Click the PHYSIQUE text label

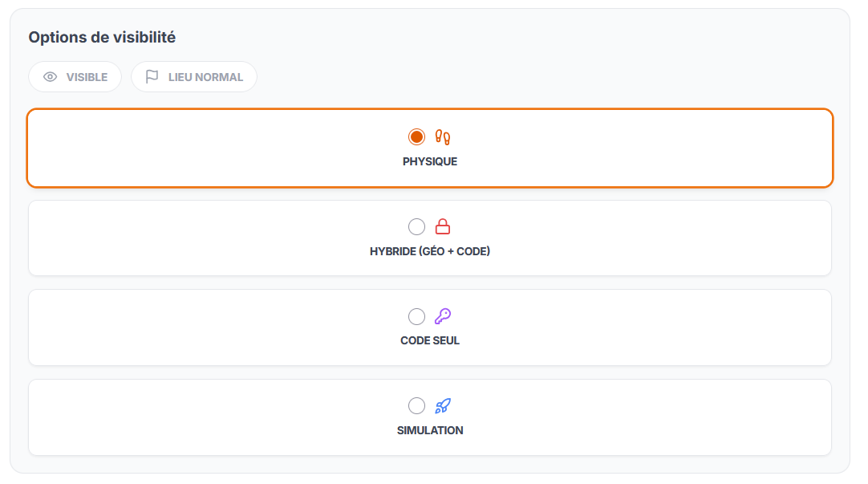[x=430, y=161]
